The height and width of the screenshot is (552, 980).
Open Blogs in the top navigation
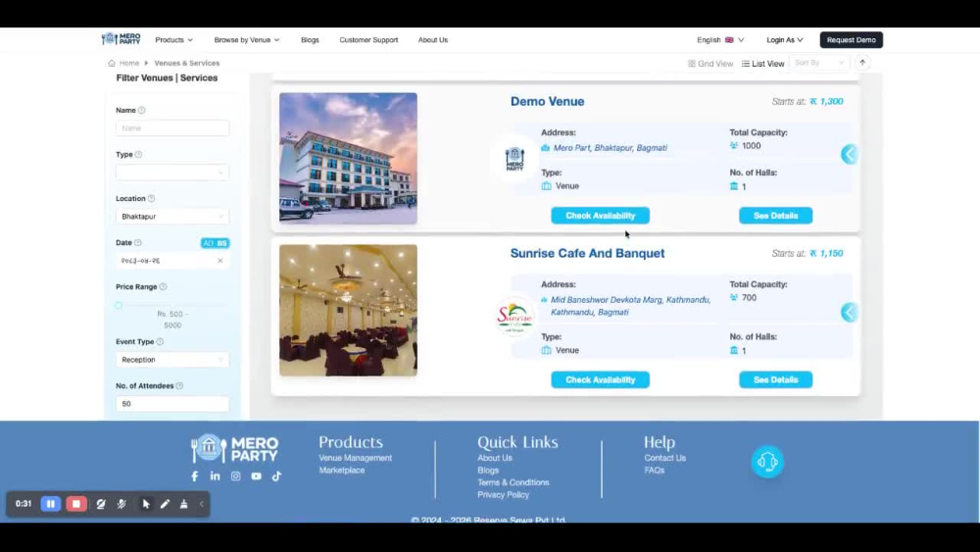[310, 40]
